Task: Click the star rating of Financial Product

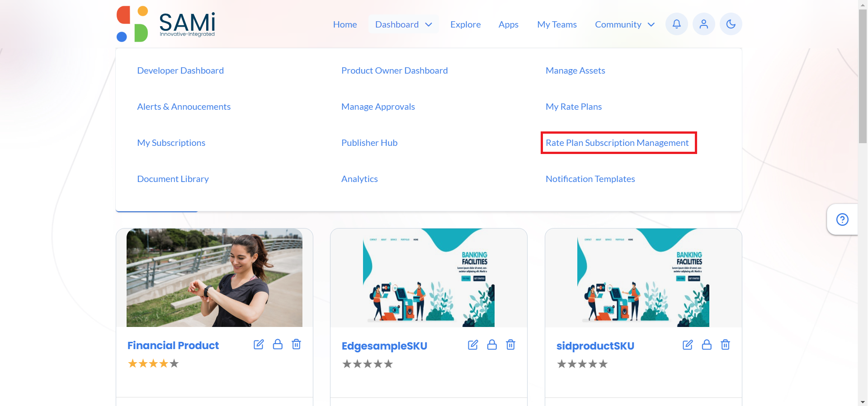Action: click(x=153, y=364)
